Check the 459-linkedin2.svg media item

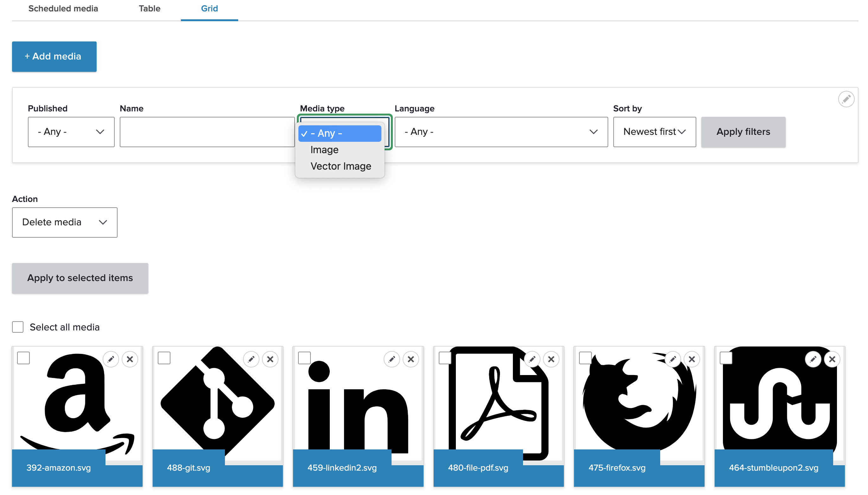(x=304, y=357)
